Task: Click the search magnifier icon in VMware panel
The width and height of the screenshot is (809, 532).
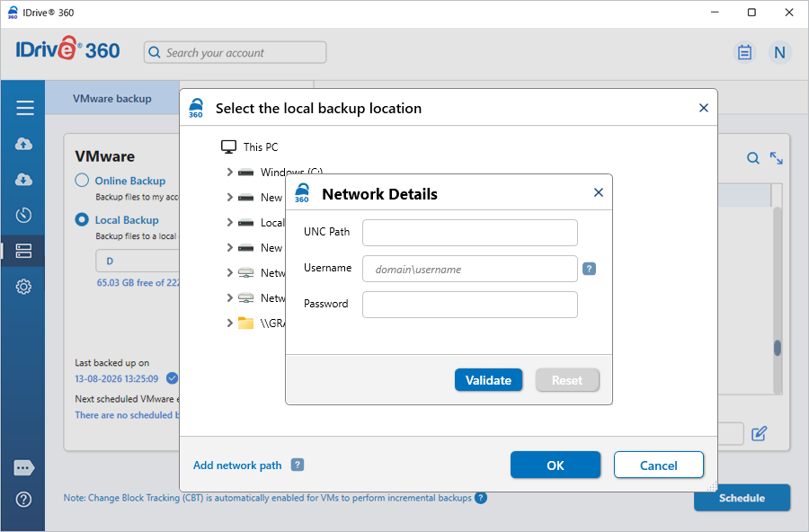Action: 752,158
